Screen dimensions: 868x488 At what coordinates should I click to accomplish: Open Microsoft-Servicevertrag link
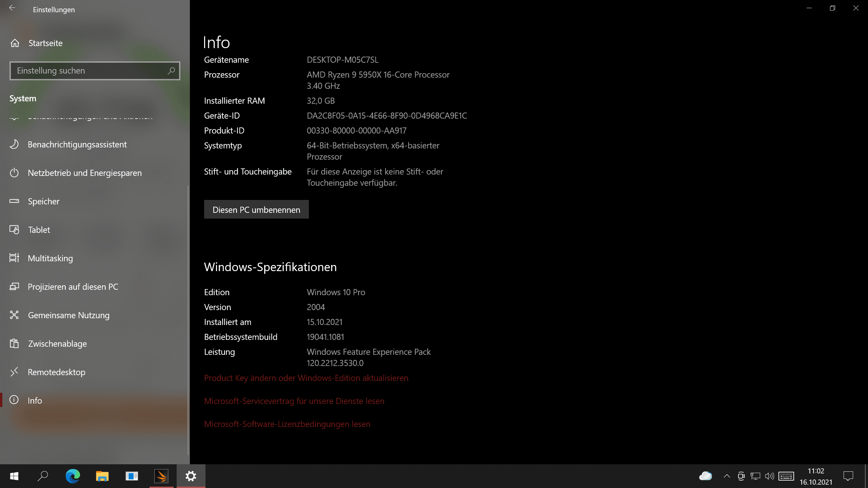pyautogui.click(x=294, y=401)
